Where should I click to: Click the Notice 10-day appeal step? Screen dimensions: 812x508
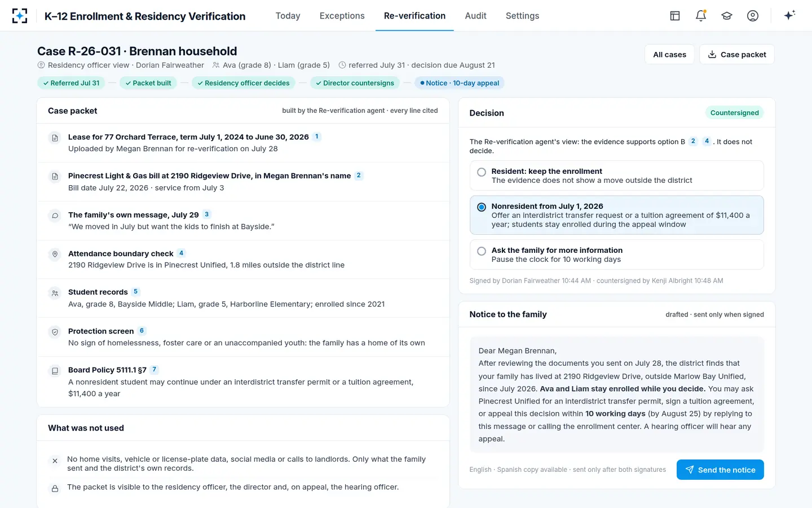tap(460, 83)
